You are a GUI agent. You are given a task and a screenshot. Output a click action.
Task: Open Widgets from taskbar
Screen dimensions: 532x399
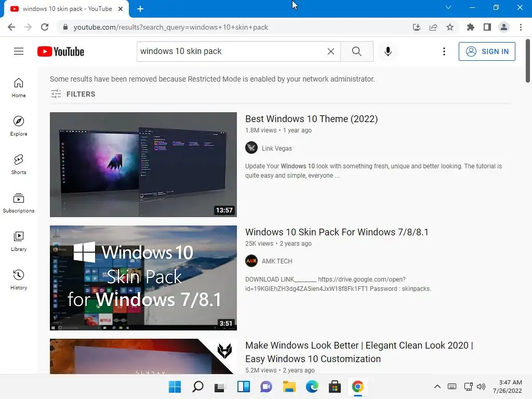click(243, 387)
